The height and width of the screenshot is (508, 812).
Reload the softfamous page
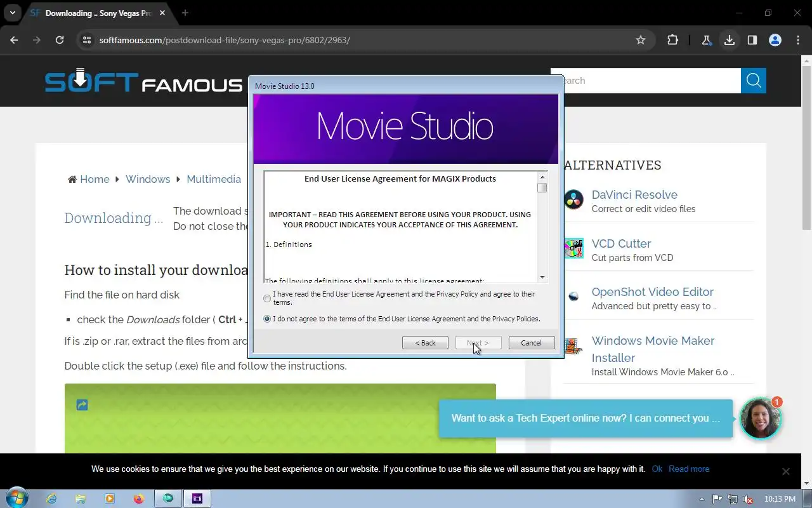click(x=60, y=40)
